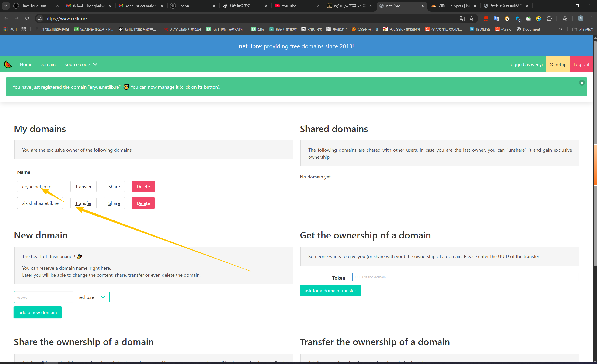Open the yellow Setup button
Viewport: 597px width, 364px height.
click(558, 64)
